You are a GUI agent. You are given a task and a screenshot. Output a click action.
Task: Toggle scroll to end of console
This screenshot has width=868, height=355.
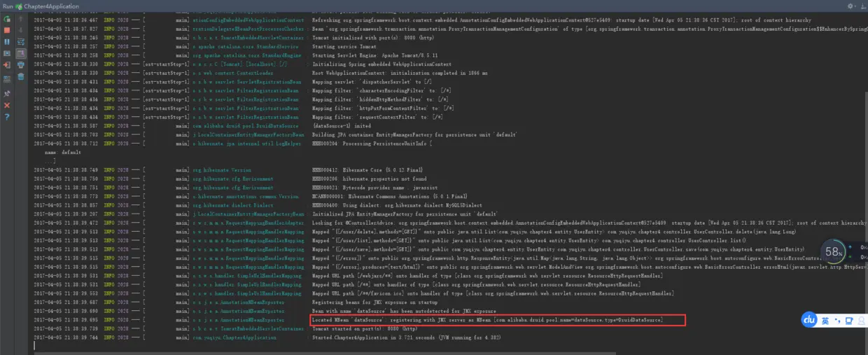20,54
